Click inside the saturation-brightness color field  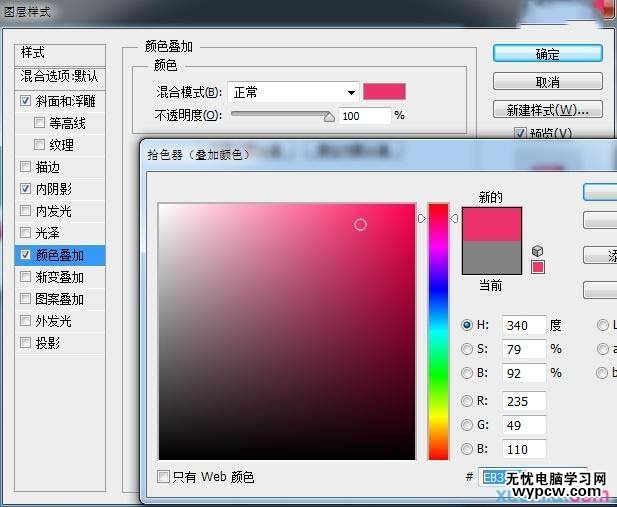[287, 331]
